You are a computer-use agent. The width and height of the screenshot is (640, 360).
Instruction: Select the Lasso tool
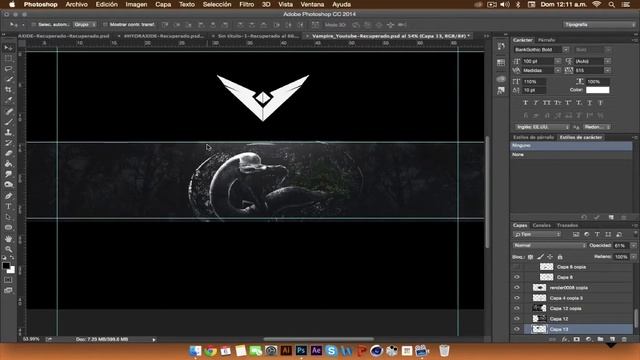tap(8, 69)
